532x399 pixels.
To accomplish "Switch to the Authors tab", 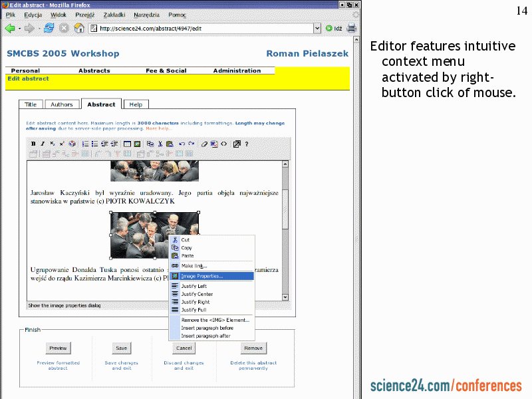I will [x=62, y=104].
